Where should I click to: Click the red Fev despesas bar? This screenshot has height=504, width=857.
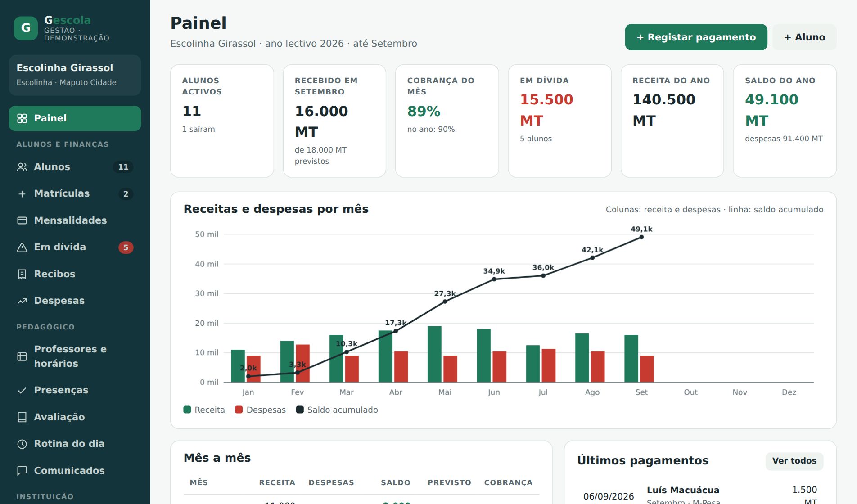[x=302, y=363]
